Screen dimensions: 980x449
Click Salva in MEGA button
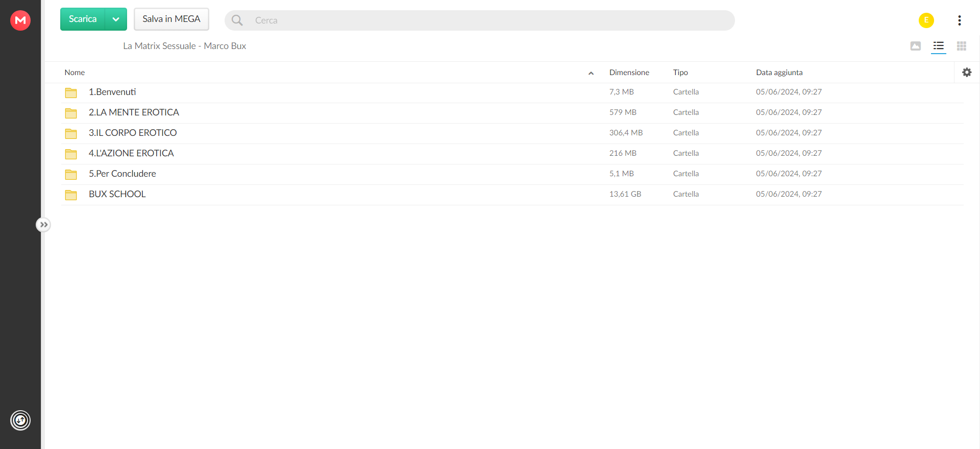pyautogui.click(x=171, y=19)
